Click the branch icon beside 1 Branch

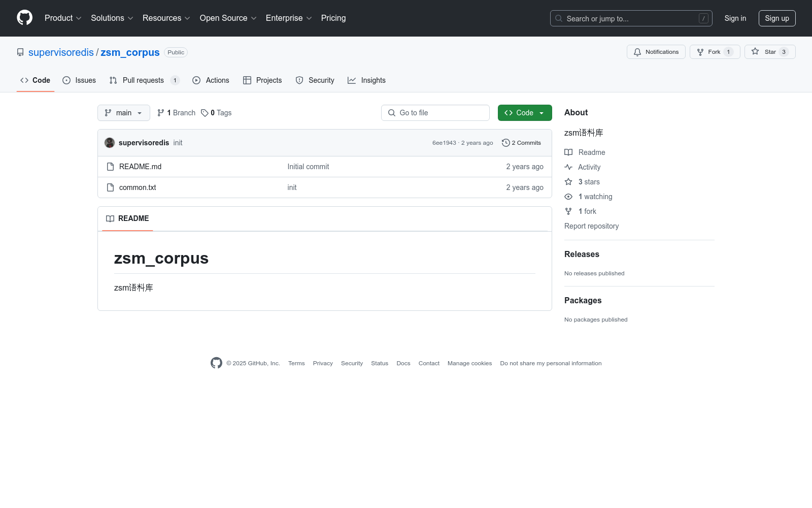161,113
